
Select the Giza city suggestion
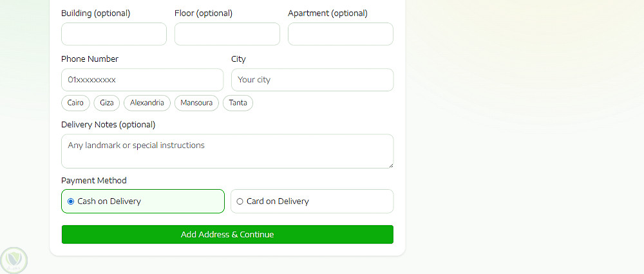(x=107, y=103)
